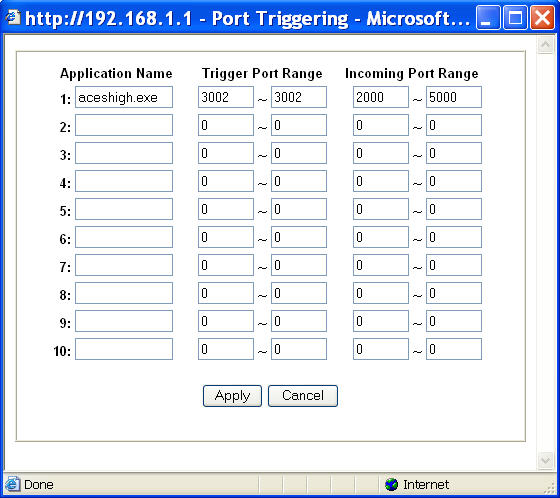Apply the port triggering settings
The width and height of the screenshot is (560, 498).
[x=232, y=395]
